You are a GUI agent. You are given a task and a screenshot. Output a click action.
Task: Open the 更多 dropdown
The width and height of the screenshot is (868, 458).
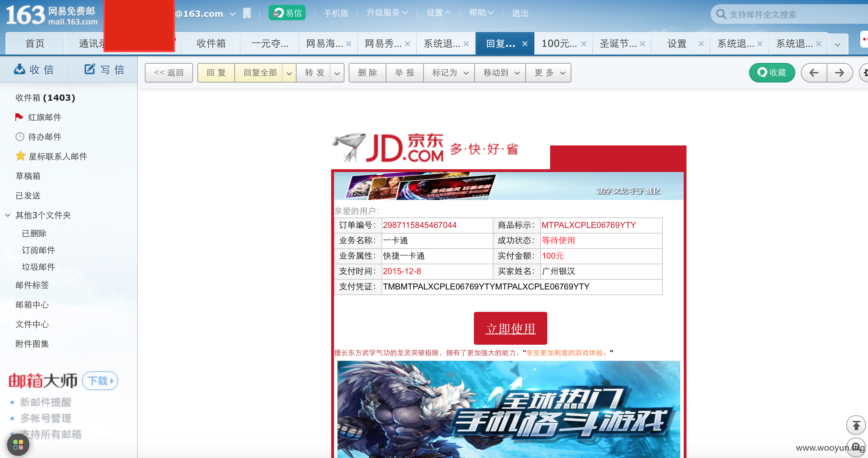(548, 73)
